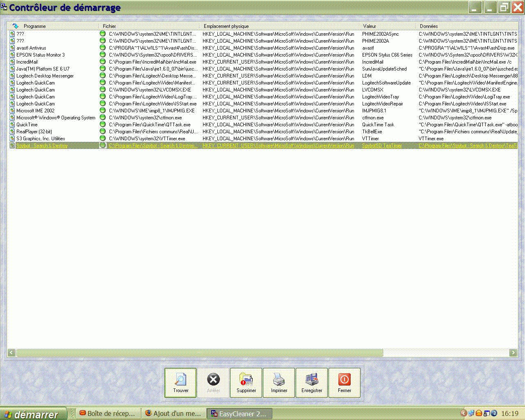This screenshot has width=525, height=420.
Task: Click the left arrow of horizontal scrollbar
Action: [x=11, y=352]
